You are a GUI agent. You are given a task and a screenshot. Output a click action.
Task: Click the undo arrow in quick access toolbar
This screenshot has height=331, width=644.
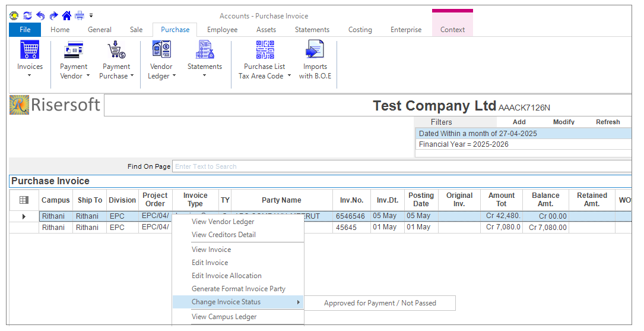[x=40, y=15]
